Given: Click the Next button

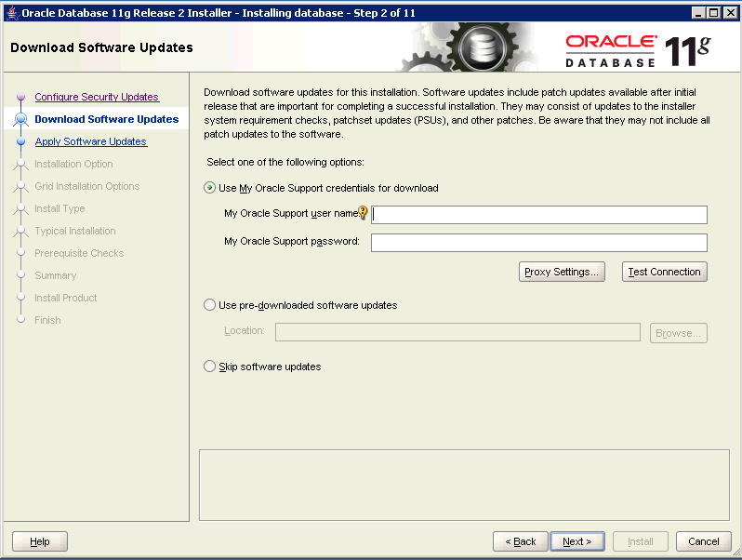Looking at the screenshot, I should 576,541.
